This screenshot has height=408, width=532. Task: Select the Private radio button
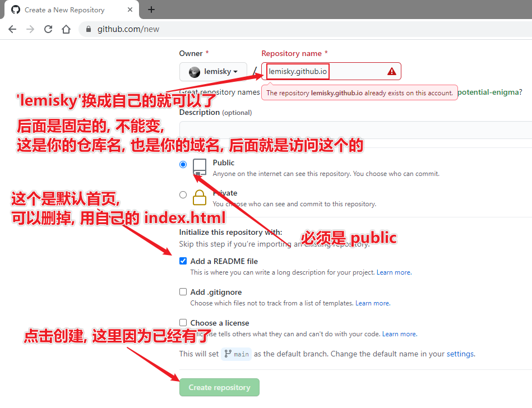[183, 194]
